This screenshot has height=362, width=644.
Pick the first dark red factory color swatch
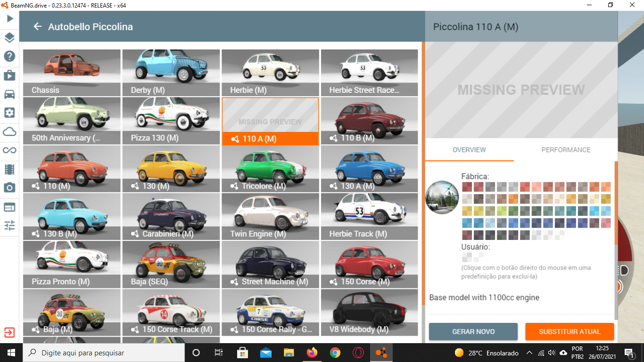point(467,187)
